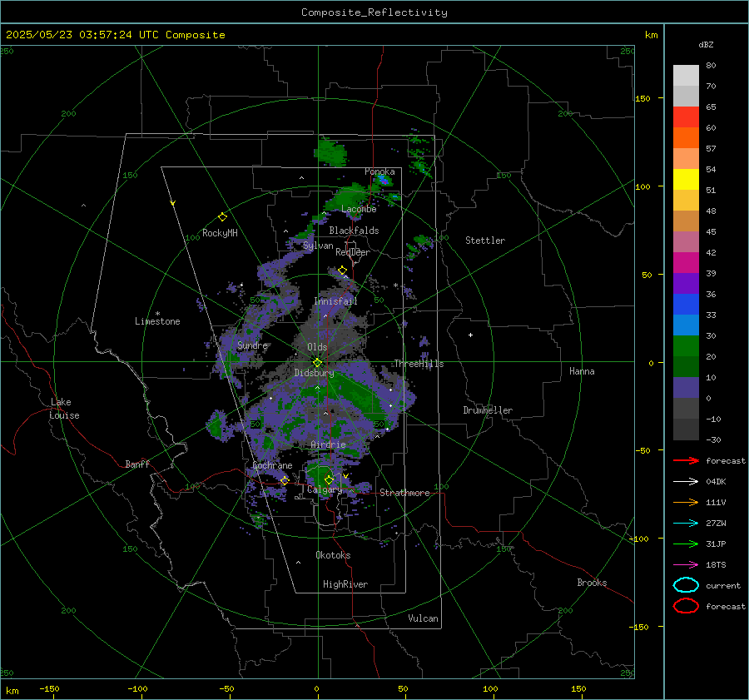Click the strongest blue-magenta echo below Ponoka

click(x=384, y=181)
